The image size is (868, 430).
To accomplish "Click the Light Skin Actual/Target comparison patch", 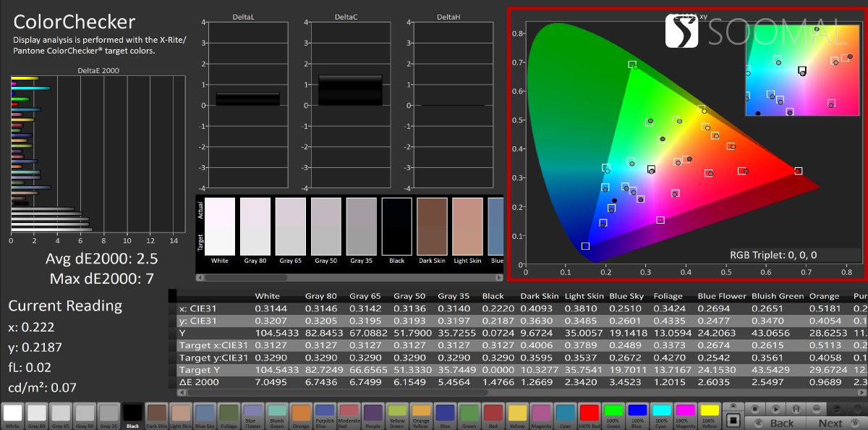I will 467,226.
